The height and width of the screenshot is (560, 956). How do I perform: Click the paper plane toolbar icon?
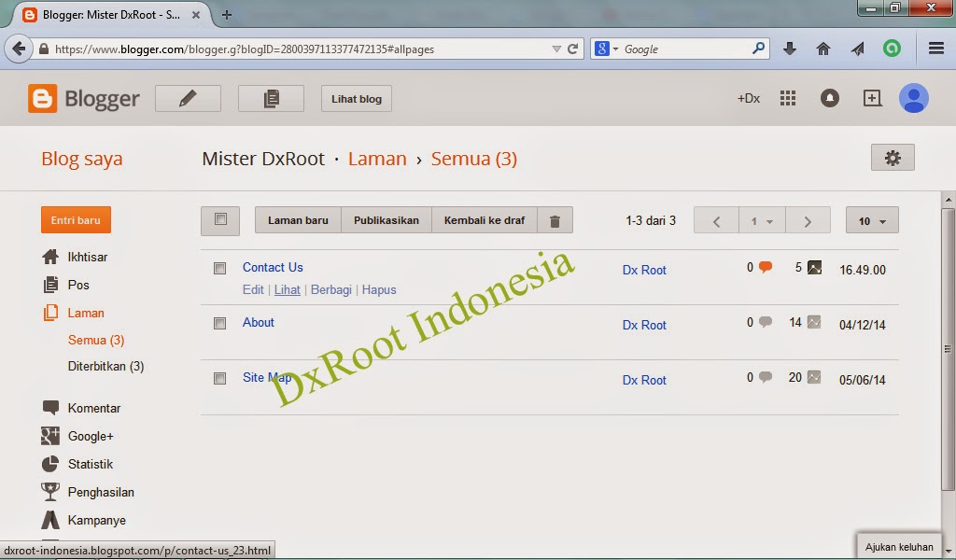(x=858, y=49)
